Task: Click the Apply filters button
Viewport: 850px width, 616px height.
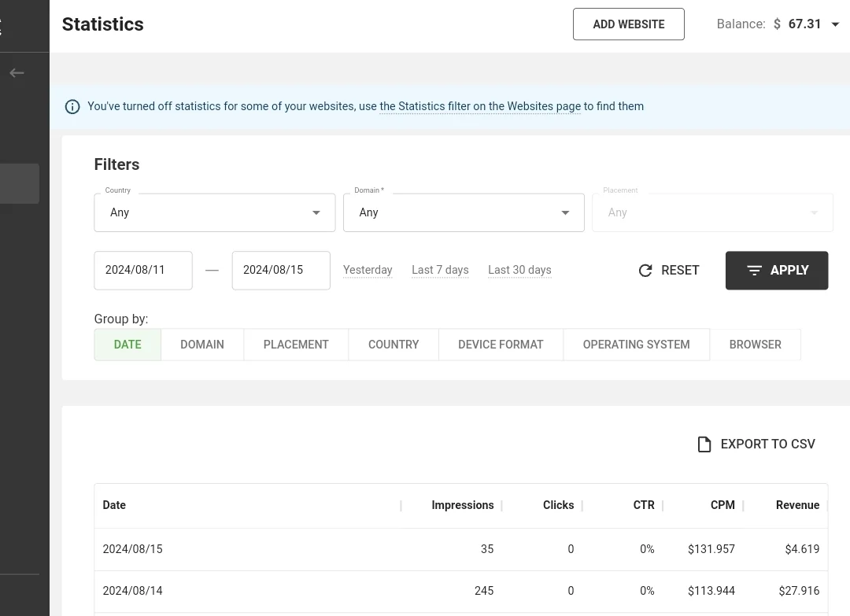Action: pyautogui.click(x=777, y=271)
